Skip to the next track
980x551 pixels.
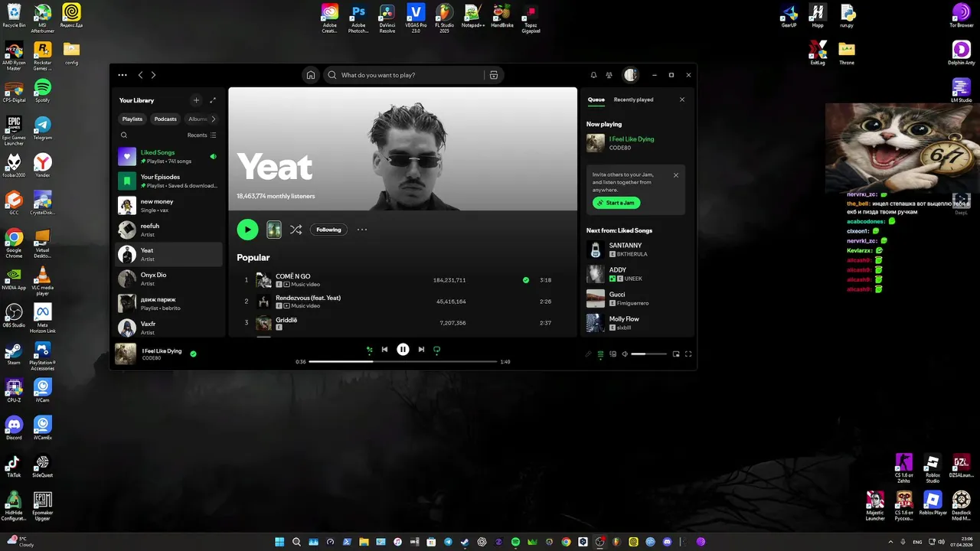point(421,350)
